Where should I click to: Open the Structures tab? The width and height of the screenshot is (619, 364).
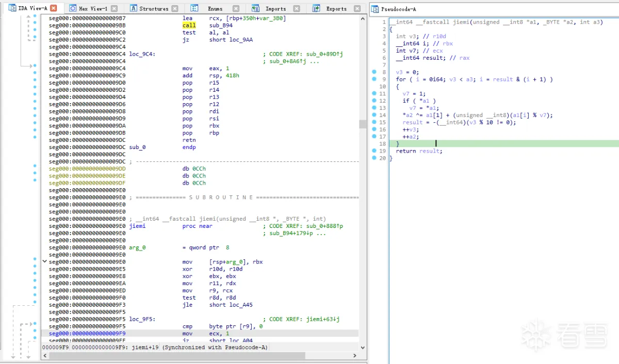[x=154, y=8]
